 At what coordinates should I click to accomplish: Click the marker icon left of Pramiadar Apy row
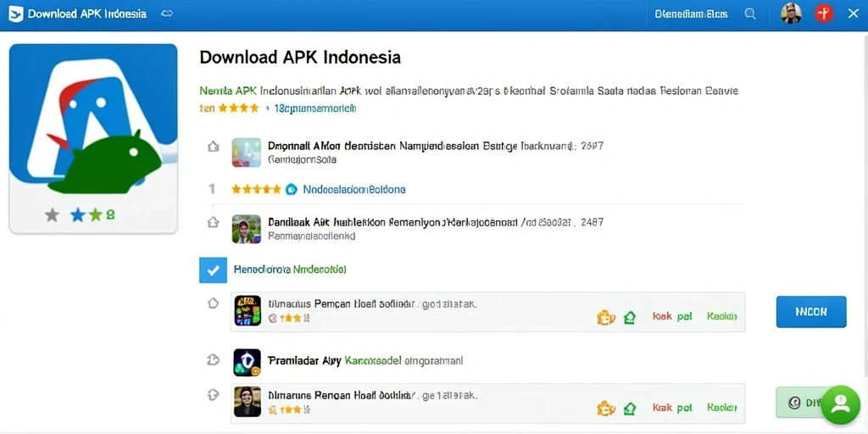pos(213,360)
